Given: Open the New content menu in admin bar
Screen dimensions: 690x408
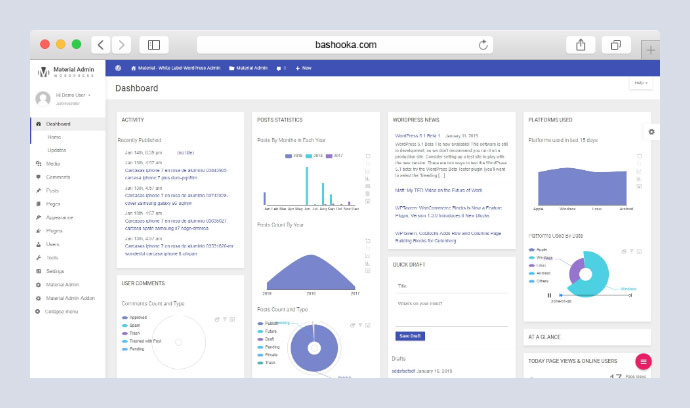Looking at the screenshot, I should pos(304,68).
